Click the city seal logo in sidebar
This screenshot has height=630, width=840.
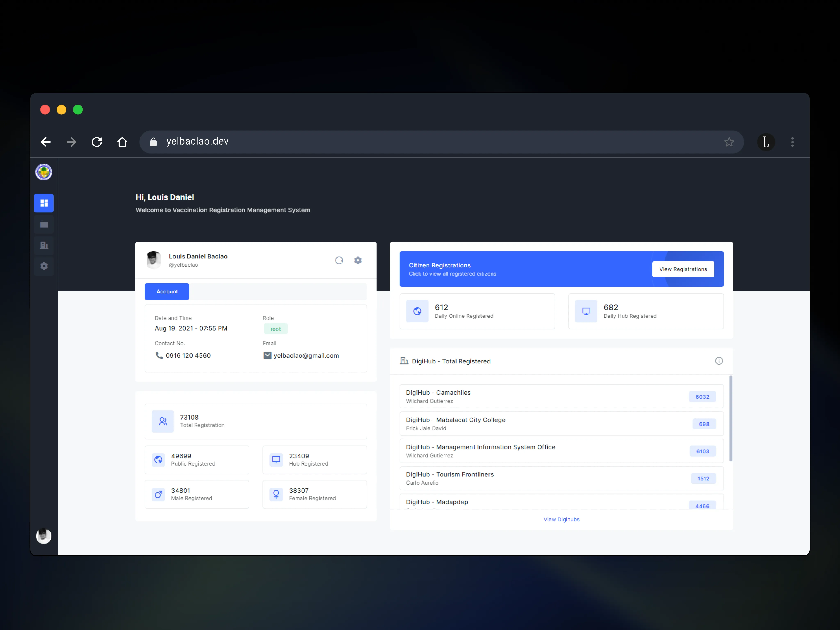tap(44, 172)
